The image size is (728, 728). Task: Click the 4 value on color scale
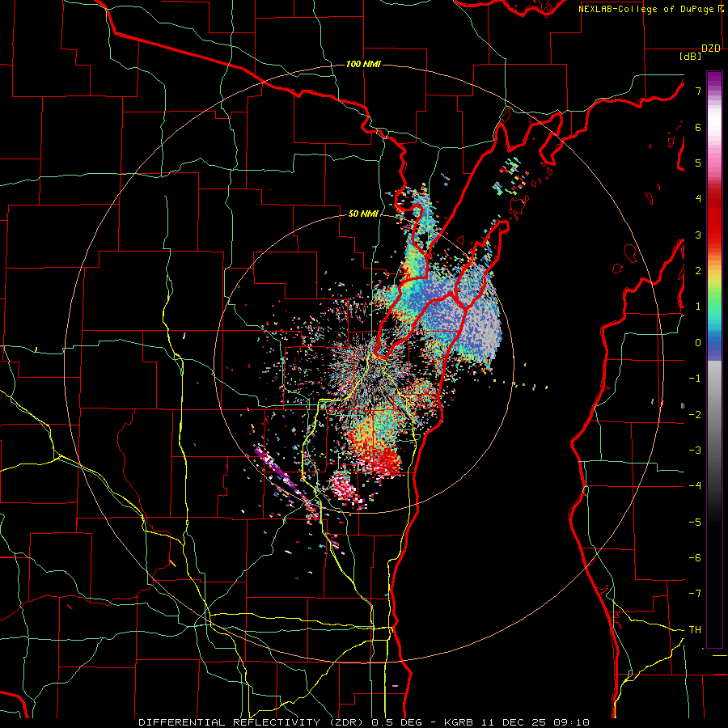tap(698, 199)
